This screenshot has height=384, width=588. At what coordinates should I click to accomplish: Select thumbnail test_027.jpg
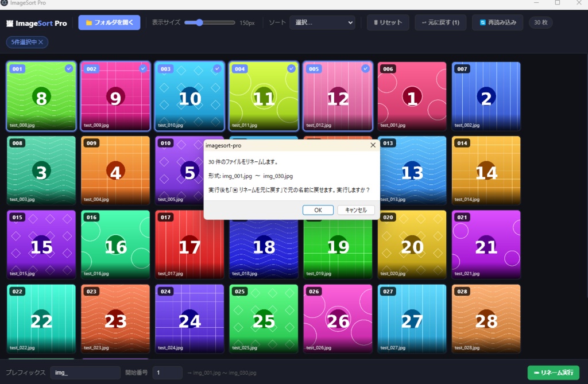[412, 319]
